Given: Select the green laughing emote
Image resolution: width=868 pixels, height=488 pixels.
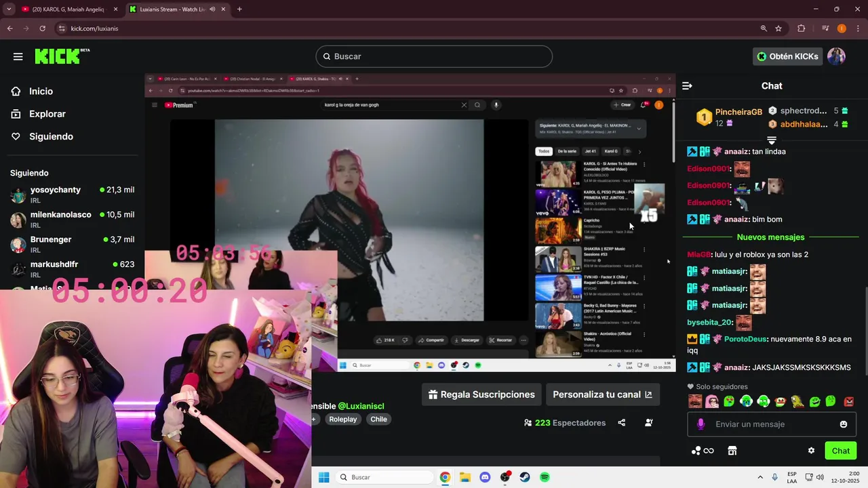Looking at the screenshot, I should coord(814,401).
